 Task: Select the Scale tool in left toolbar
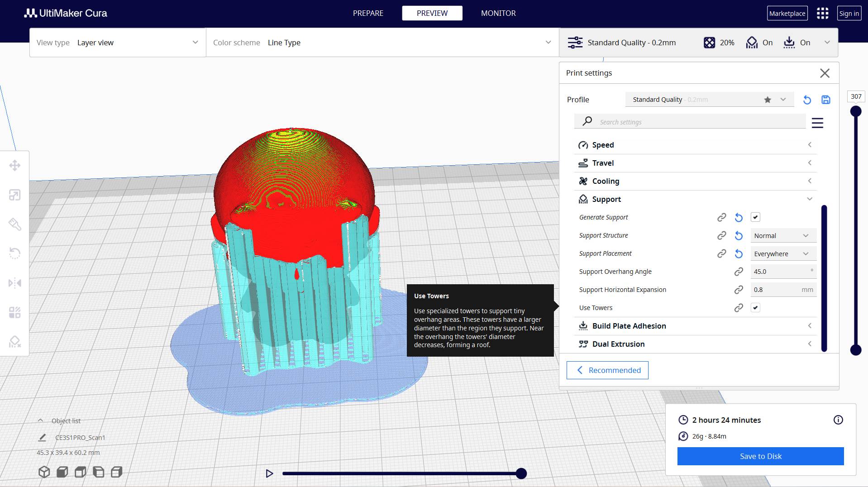click(x=14, y=195)
